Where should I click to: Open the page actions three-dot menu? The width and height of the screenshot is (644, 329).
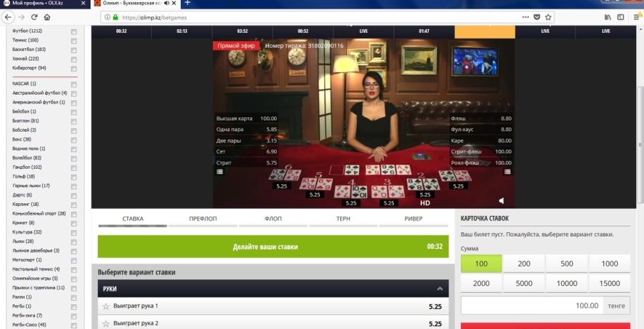pos(526,17)
